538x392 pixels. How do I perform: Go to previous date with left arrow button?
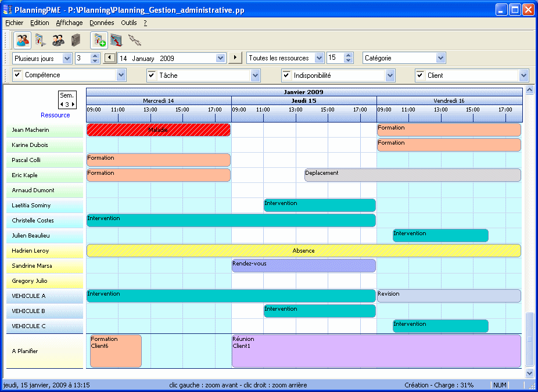pyautogui.click(x=109, y=57)
